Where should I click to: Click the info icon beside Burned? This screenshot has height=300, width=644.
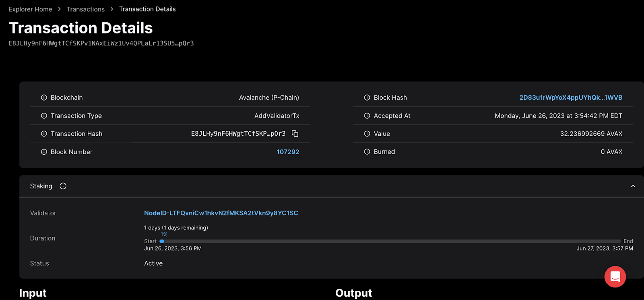[x=367, y=152]
